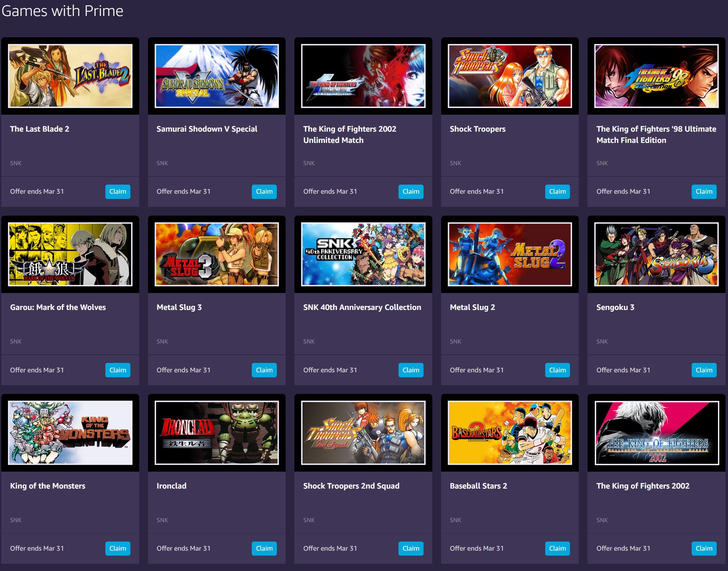Click the Games with Prime heading

pyautogui.click(x=62, y=11)
